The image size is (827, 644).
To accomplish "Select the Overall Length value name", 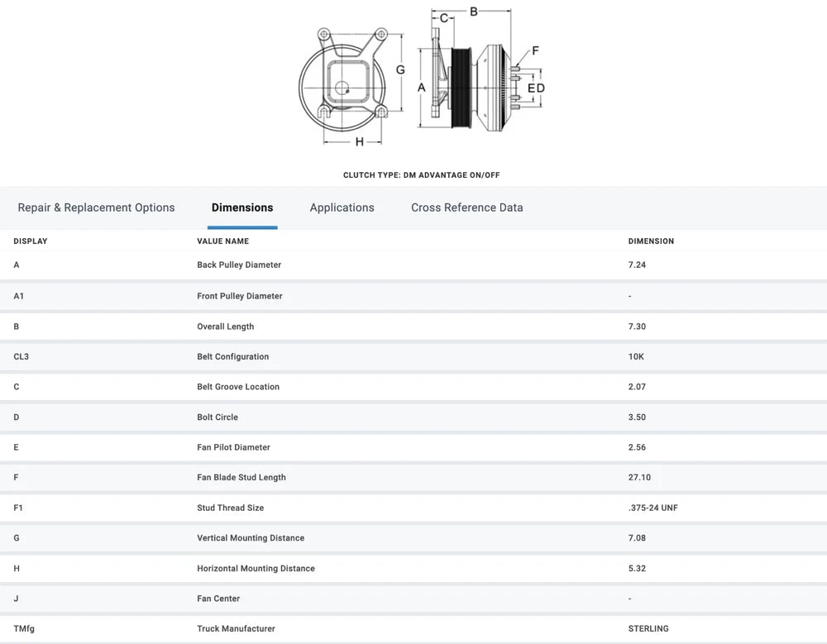I will (x=225, y=327).
